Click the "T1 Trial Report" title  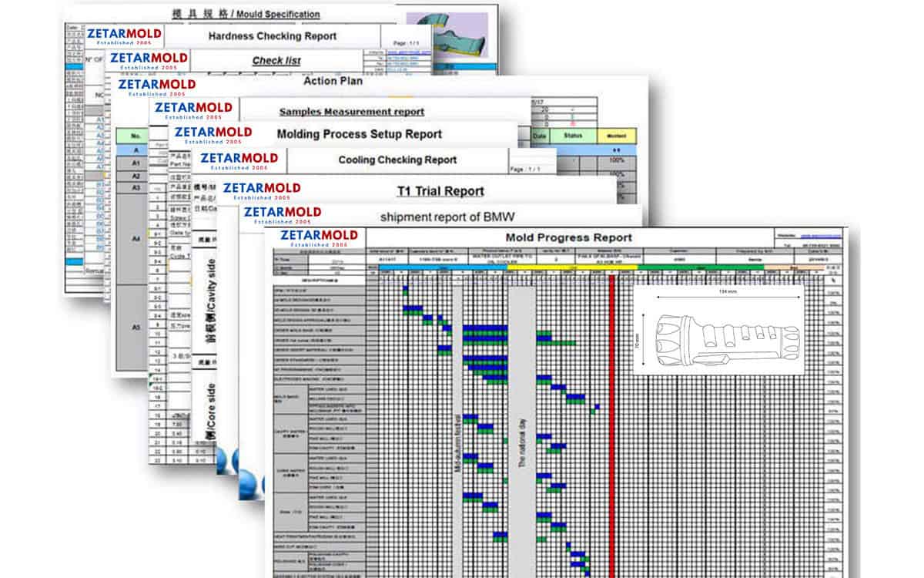(440, 191)
